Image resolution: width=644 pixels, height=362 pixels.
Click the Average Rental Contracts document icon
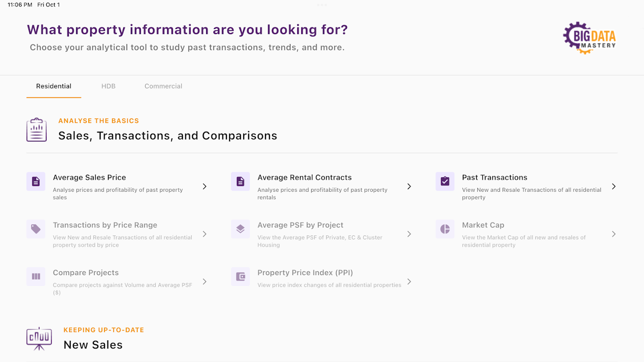tap(240, 181)
